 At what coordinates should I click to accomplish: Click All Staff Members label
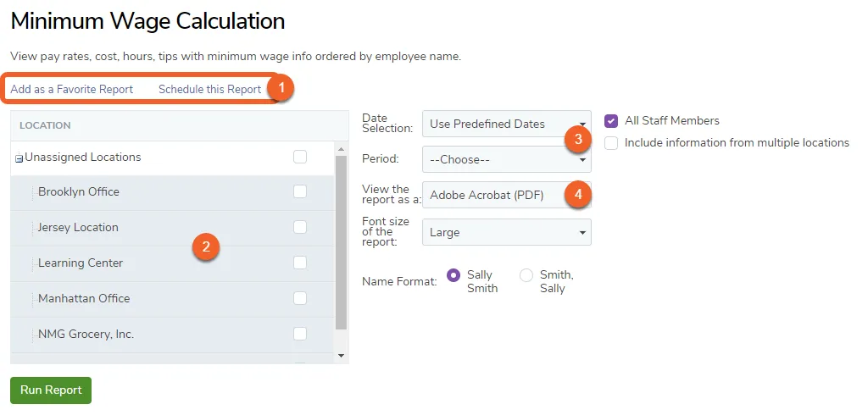tap(672, 120)
